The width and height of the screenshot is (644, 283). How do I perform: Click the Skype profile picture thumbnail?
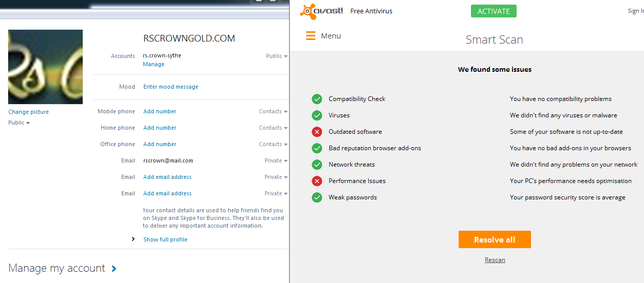pos(45,67)
